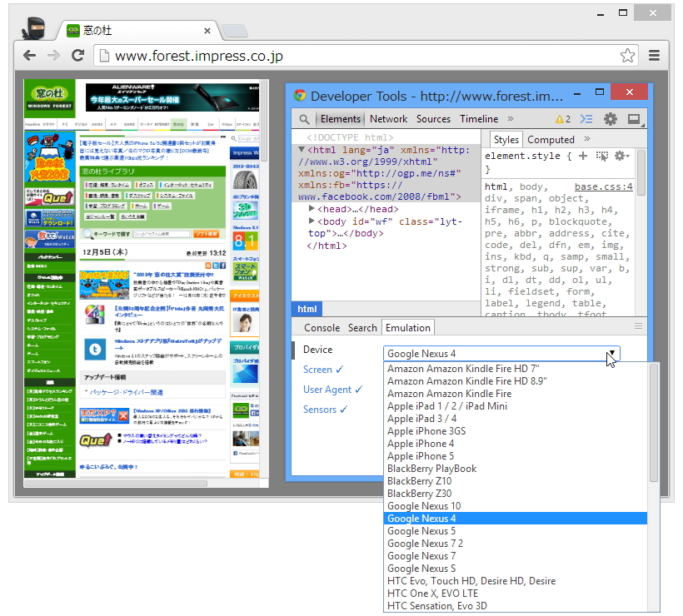Choose Amazon Kindle Fire HD 8.9" device
The width and height of the screenshot is (683, 616).
516,381
